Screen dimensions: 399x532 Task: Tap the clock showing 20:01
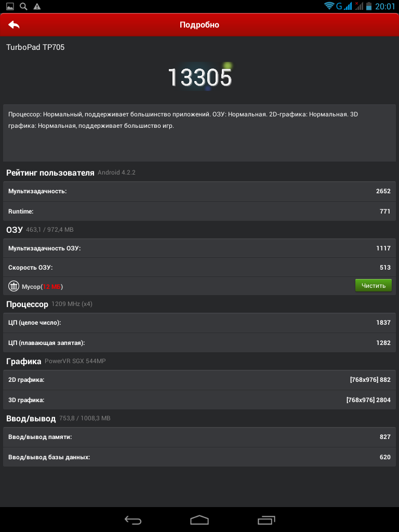[x=385, y=6]
